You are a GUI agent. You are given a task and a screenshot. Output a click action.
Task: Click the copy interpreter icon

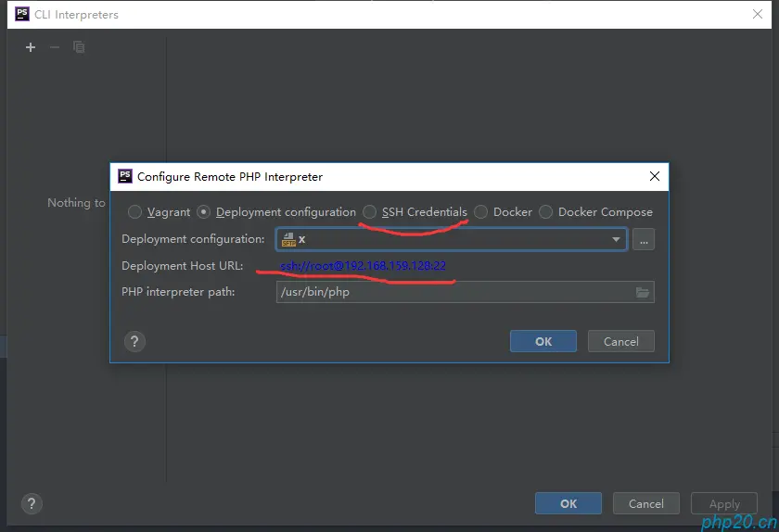[79, 47]
